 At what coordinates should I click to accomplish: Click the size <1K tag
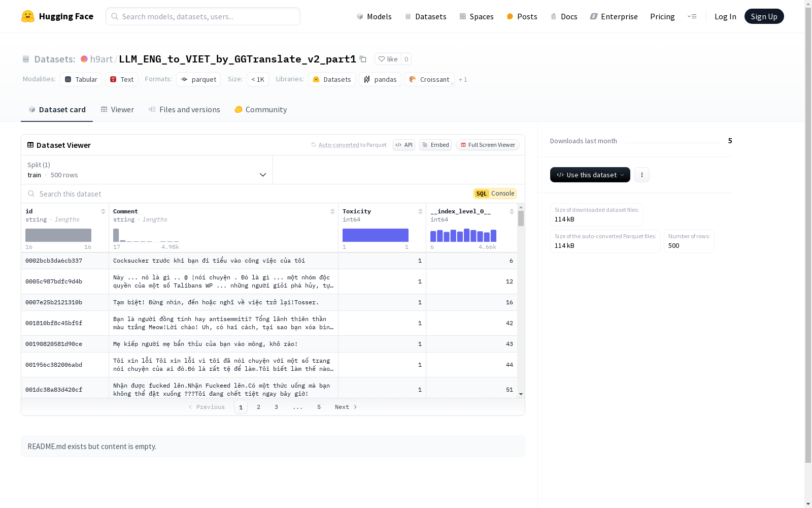(x=258, y=79)
